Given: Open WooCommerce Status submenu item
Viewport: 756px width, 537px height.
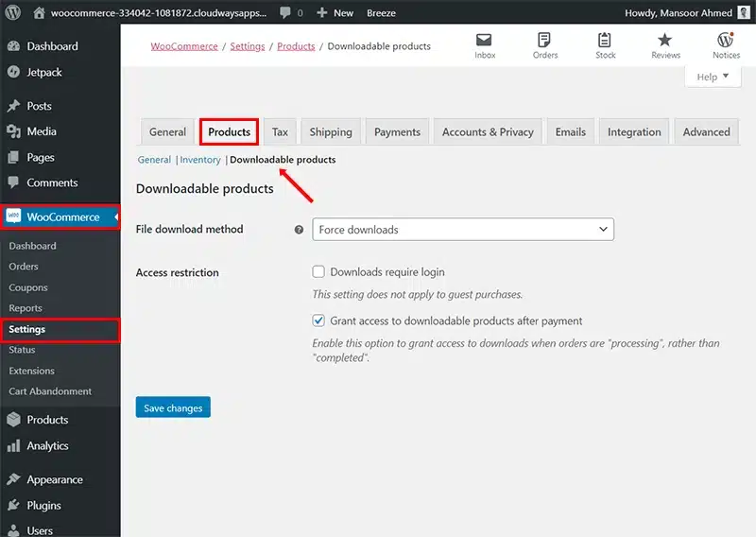Looking at the screenshot, I should coord(22,350).
